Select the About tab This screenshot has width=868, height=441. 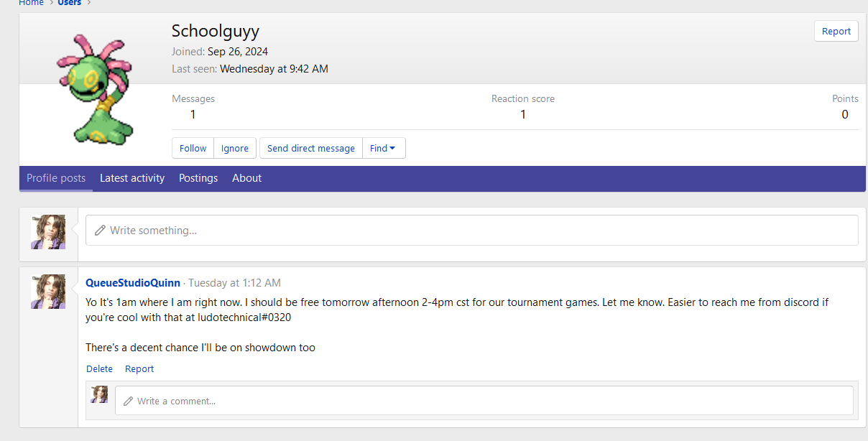tap(246, 178)
